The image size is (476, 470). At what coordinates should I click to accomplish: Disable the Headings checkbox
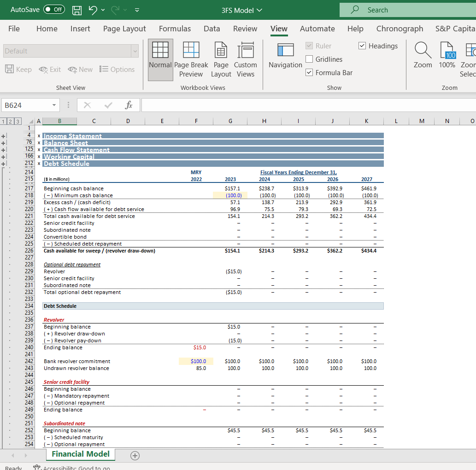coord(362,46)
